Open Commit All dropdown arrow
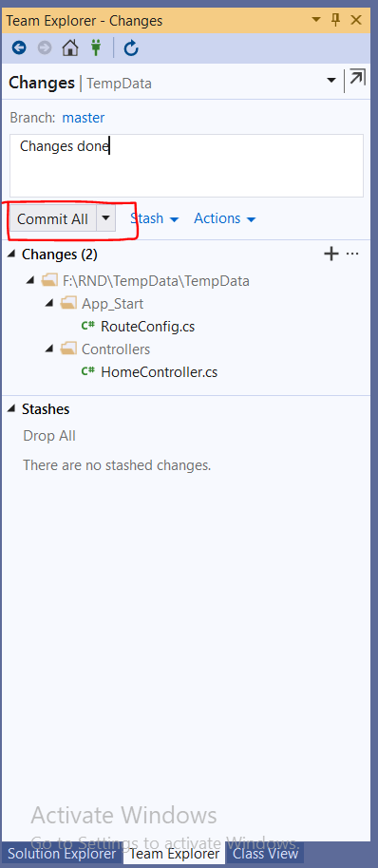 [106, 219]
